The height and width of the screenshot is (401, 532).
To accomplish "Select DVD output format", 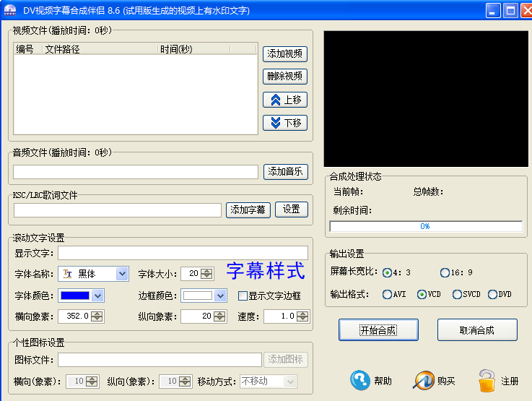I will click(492, 295).
